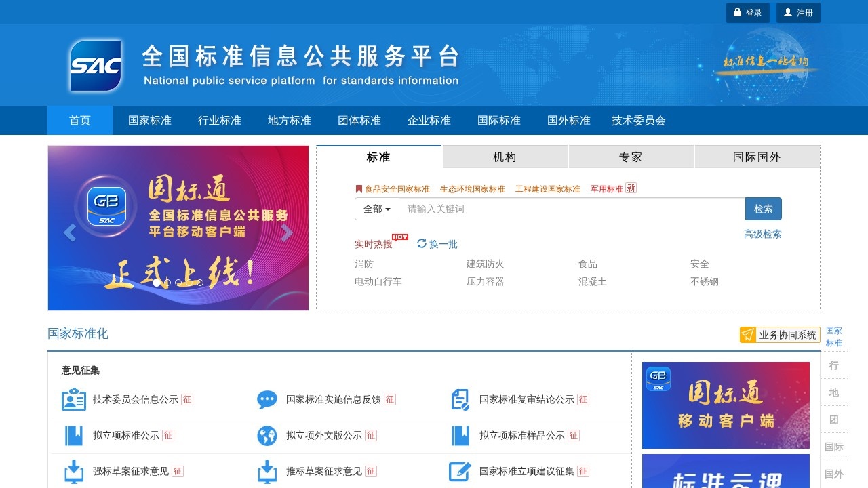Open the 军用标准 link
Viewport: 868px width, 488px height.
607,189
